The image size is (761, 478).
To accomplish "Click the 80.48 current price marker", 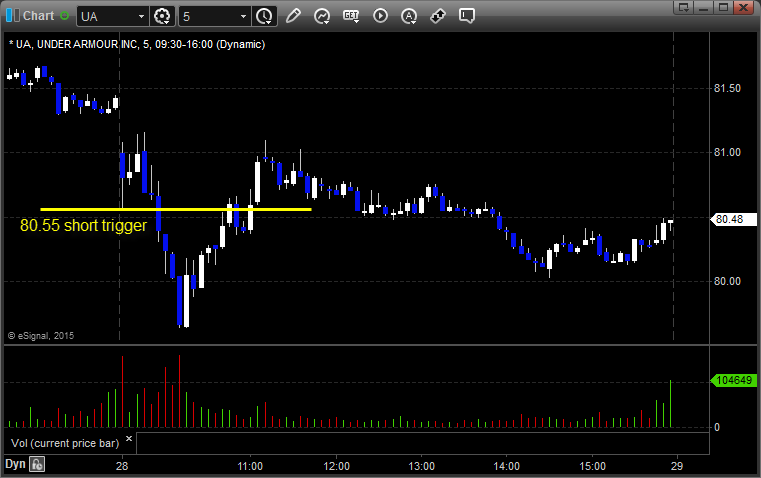I will pyautogui.click(x=733, y=219).
